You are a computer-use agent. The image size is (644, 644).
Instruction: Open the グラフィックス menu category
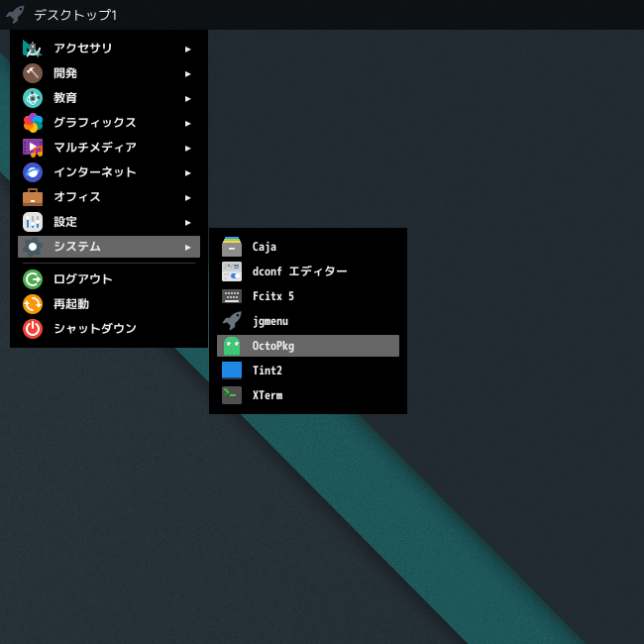click(x=109, y=123)
